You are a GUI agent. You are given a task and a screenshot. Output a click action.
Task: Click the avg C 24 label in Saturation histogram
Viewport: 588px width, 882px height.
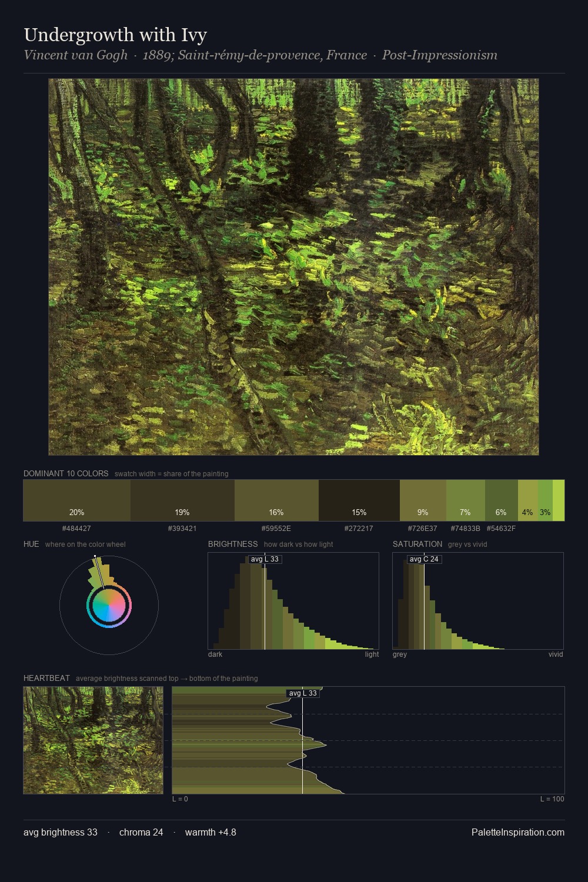[424, 559]
